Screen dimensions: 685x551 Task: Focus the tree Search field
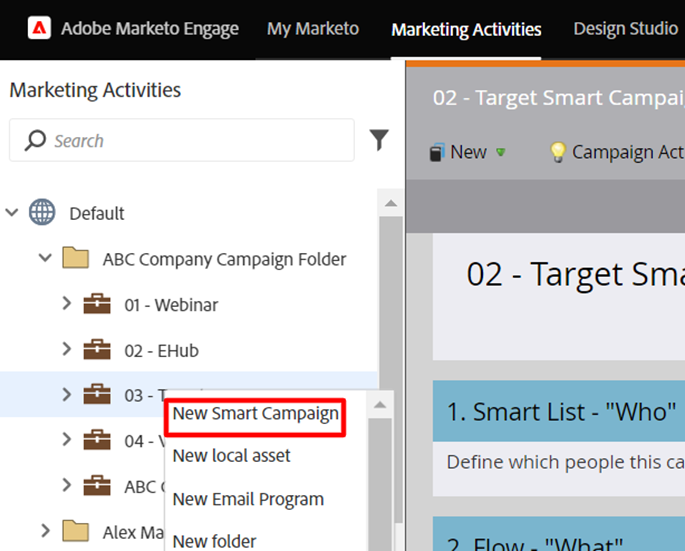coord(182,140)
